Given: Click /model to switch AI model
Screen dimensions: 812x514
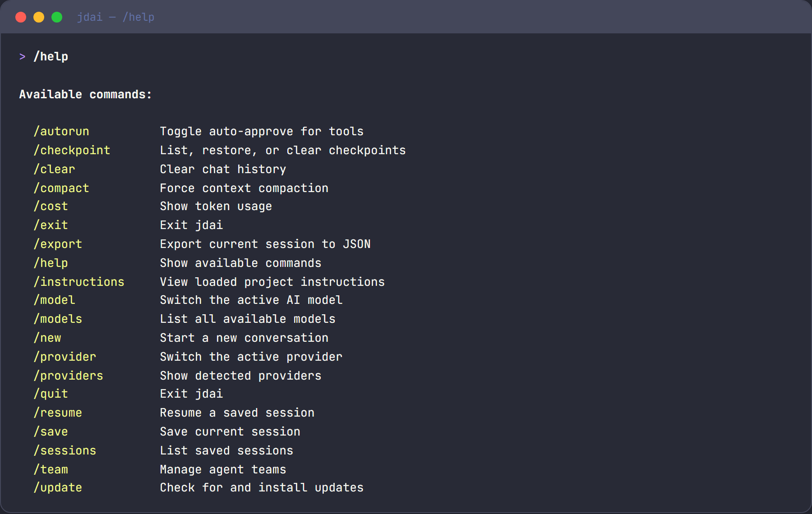Looking at the screenshot, I should point(54,300).
